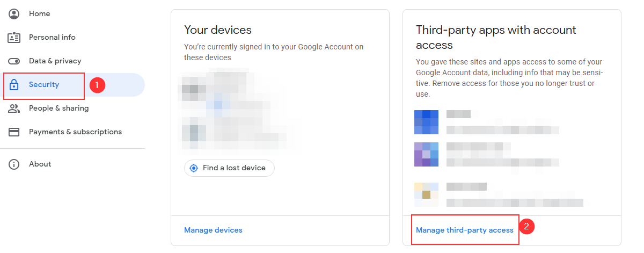The height and width of the screenshot is (253, 644).
Task: Select the purple second third-party app thumbnail
Action: (426, 154)
